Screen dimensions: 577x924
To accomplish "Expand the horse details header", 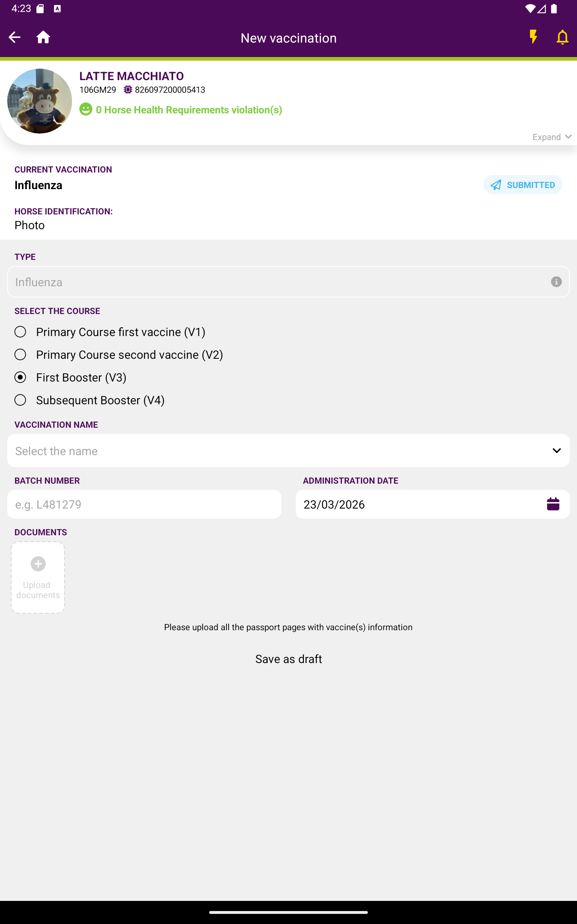I will 551,137.
